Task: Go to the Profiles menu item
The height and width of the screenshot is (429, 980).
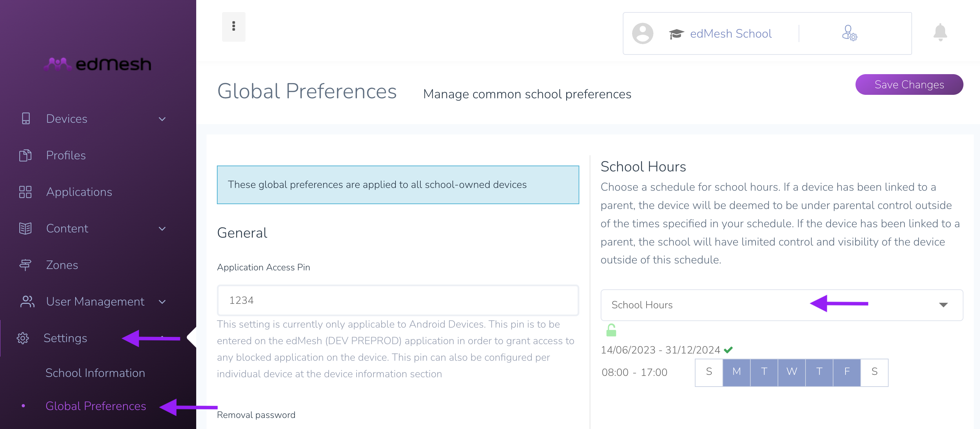Action: pos(66,156)
